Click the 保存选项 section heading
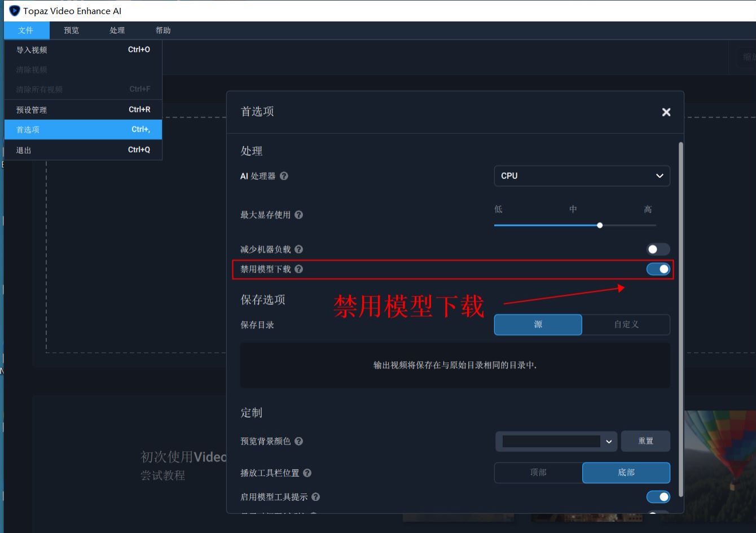This screenshot has height=533, width=756. [x=263, y=300]
